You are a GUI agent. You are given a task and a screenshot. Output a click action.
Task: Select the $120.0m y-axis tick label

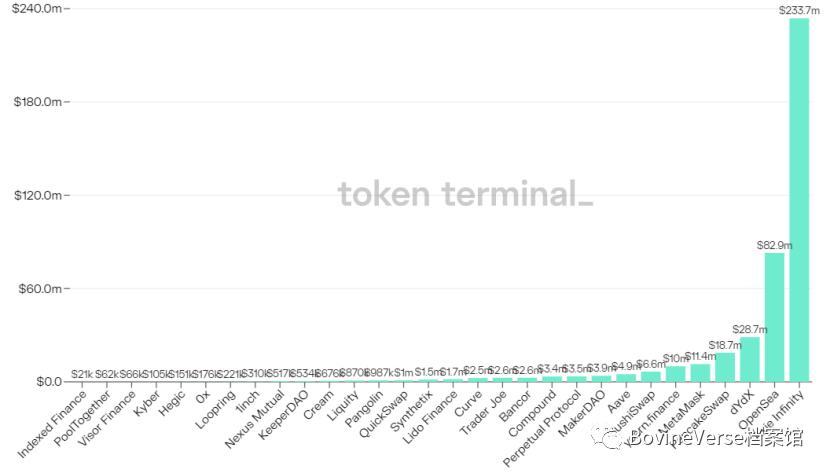(33, 195)
